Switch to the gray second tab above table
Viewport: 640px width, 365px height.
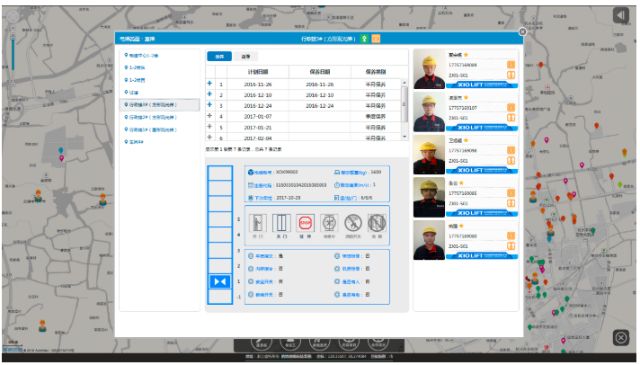coord(246,56)
